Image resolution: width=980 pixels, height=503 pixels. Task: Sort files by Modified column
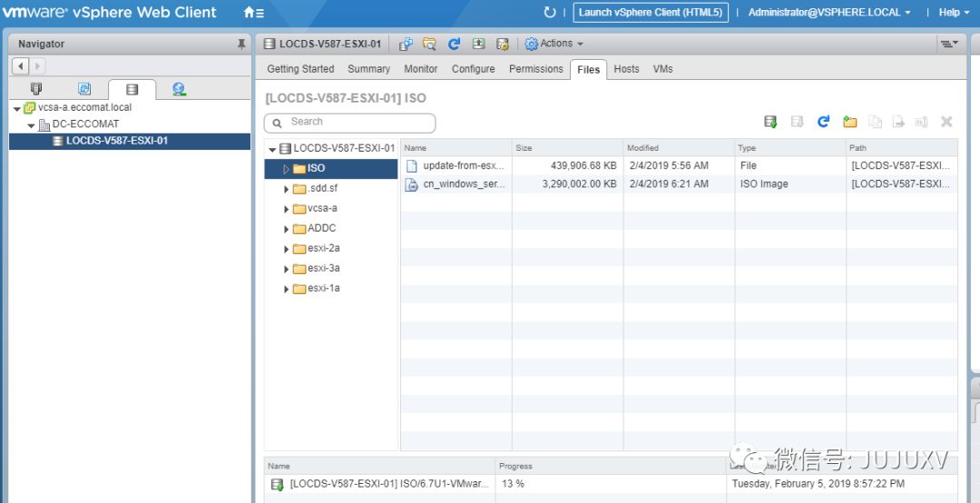coord(679,148)
